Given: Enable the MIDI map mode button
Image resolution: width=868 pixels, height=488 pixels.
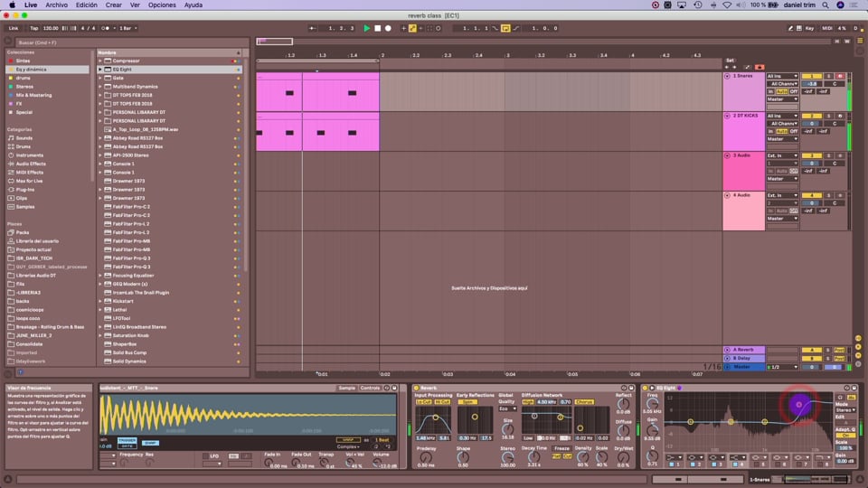Looking at the screenshot, I should point(827,28).
